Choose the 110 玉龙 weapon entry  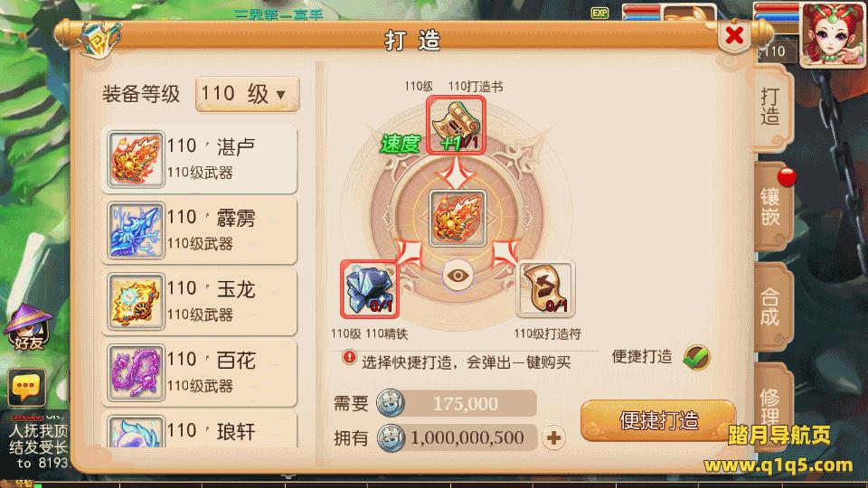199,301
